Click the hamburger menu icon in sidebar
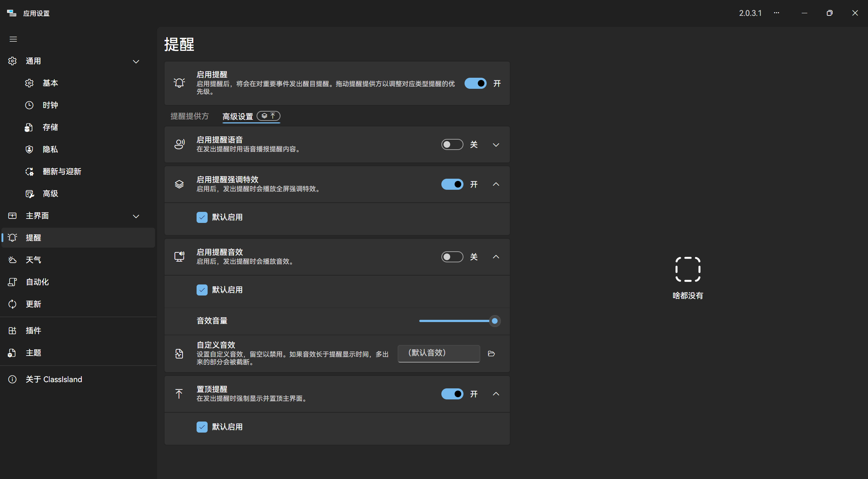868x479 pixels. (x=13, y=39)
